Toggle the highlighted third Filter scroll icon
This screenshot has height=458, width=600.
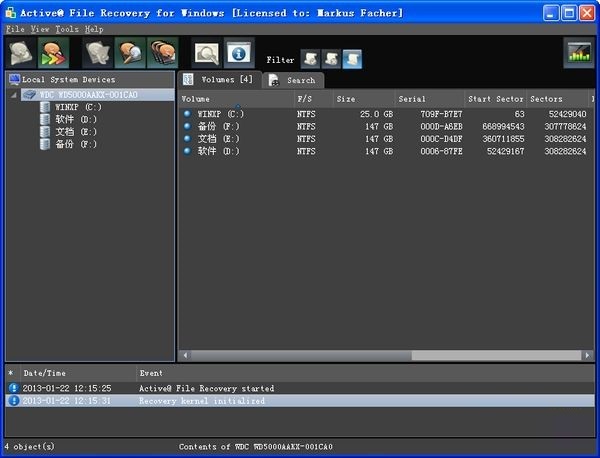(352, 59)
